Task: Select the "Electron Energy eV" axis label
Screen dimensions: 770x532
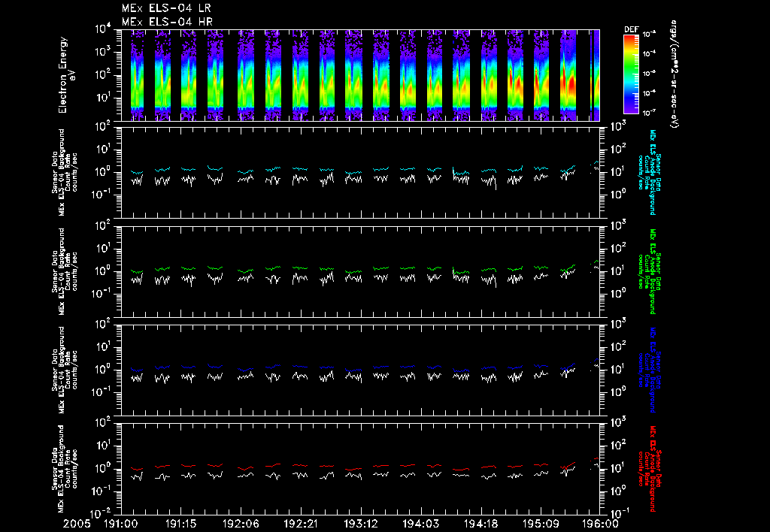Action: tap(67, 75)
